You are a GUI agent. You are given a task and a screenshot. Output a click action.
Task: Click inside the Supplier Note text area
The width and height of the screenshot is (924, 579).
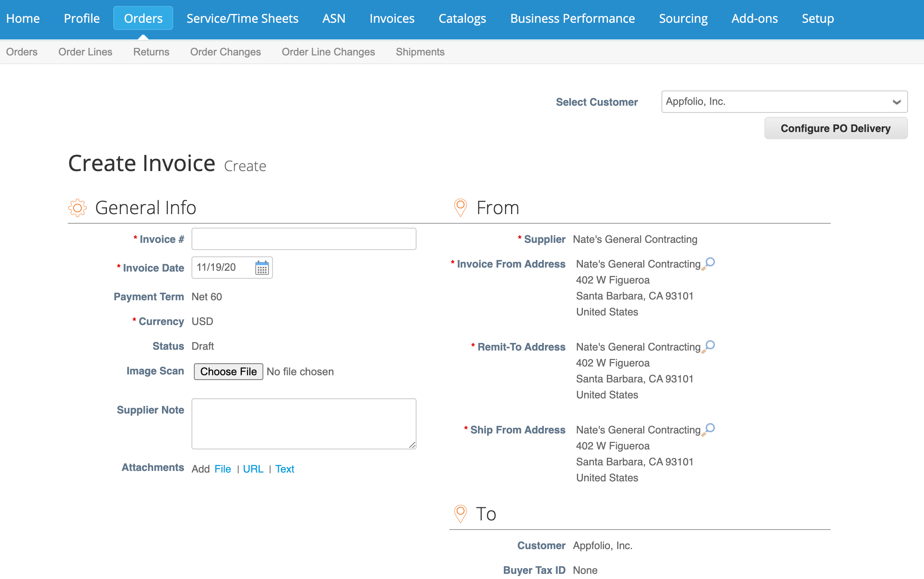[304, 423]
